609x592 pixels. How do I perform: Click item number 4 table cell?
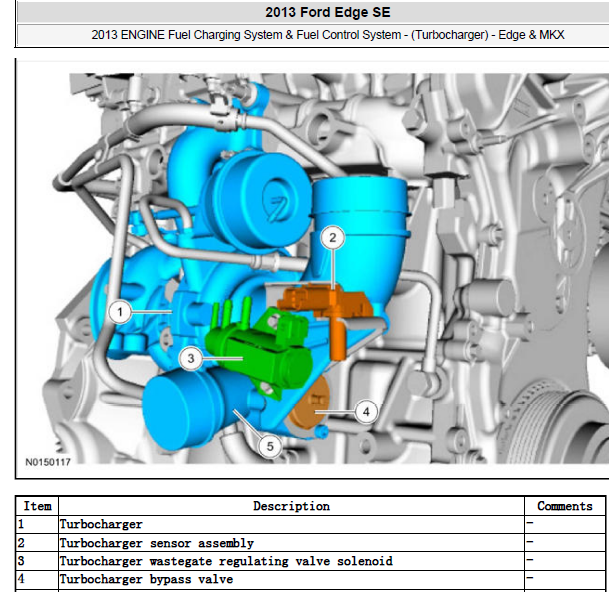(37, 579)
